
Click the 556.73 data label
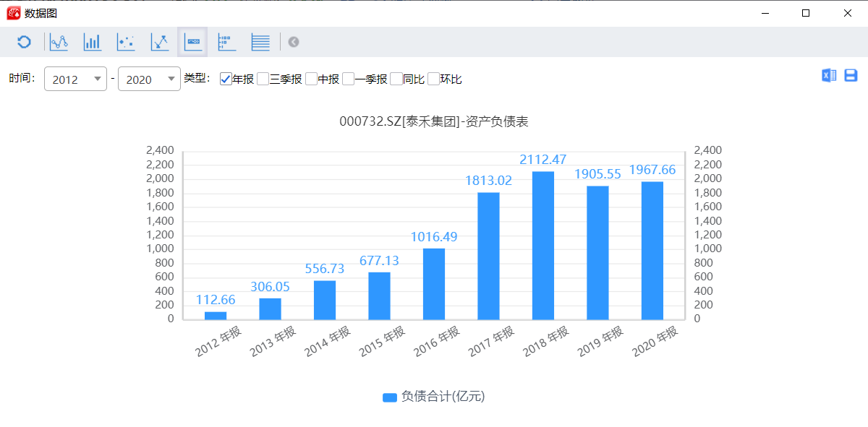click(325, 269)
